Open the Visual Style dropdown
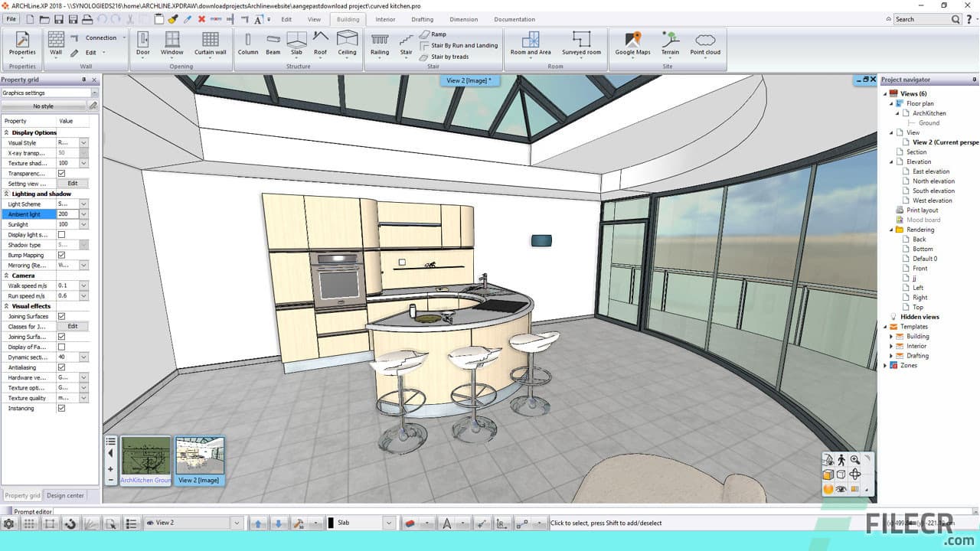The image size is (980, 551). click(x=82, y=142)
